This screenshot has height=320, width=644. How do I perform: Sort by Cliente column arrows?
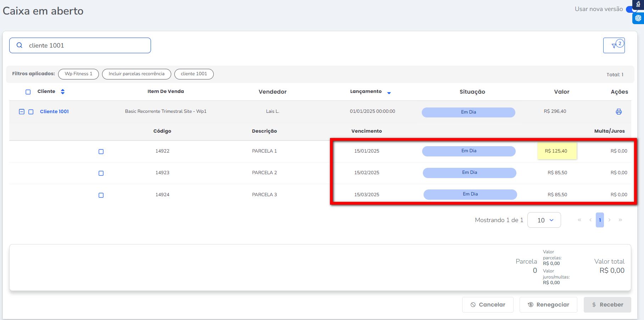pos(63,92)
